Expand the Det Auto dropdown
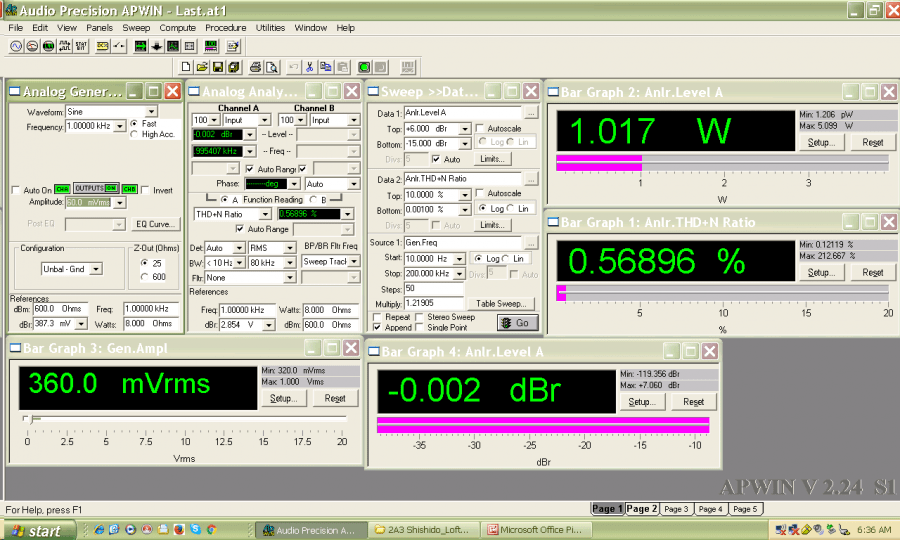 (239, 248)
